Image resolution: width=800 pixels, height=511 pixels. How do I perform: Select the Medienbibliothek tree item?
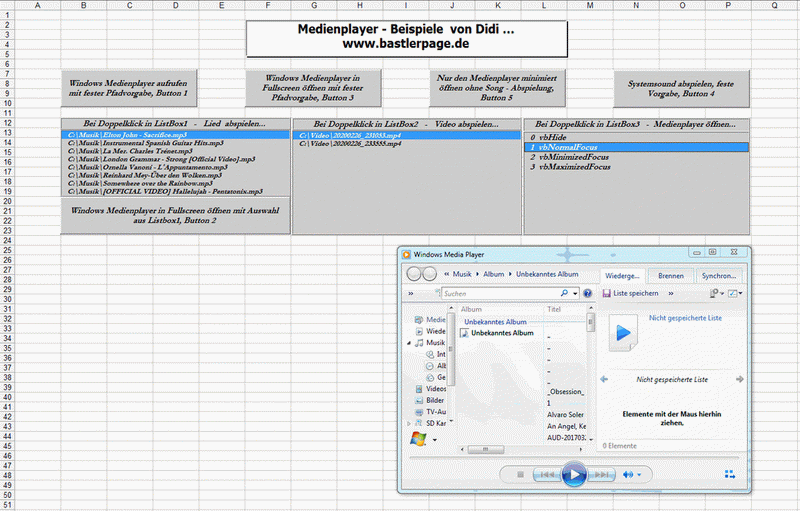[430, 320]
